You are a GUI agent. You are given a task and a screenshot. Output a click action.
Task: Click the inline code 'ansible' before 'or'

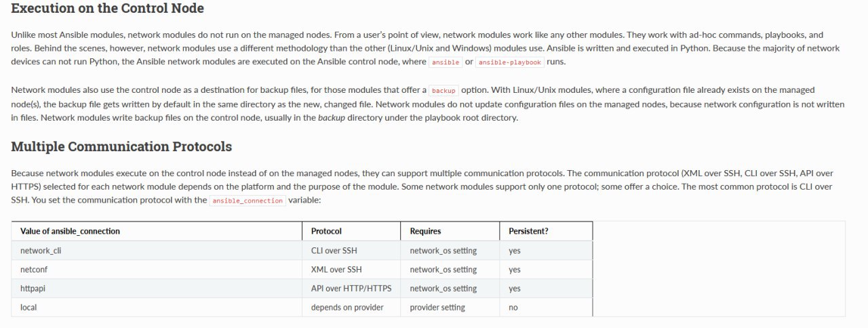pyautogui.click(x=446, y=62)
